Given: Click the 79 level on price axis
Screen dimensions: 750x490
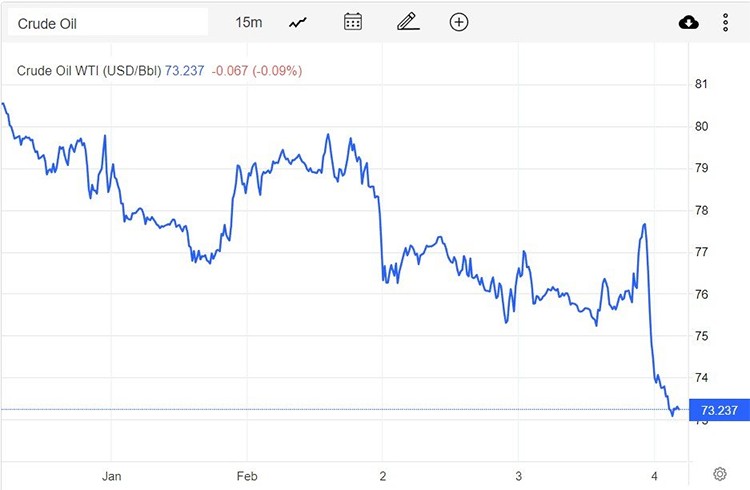Looking at the screenshot, I should click(701, 168).
